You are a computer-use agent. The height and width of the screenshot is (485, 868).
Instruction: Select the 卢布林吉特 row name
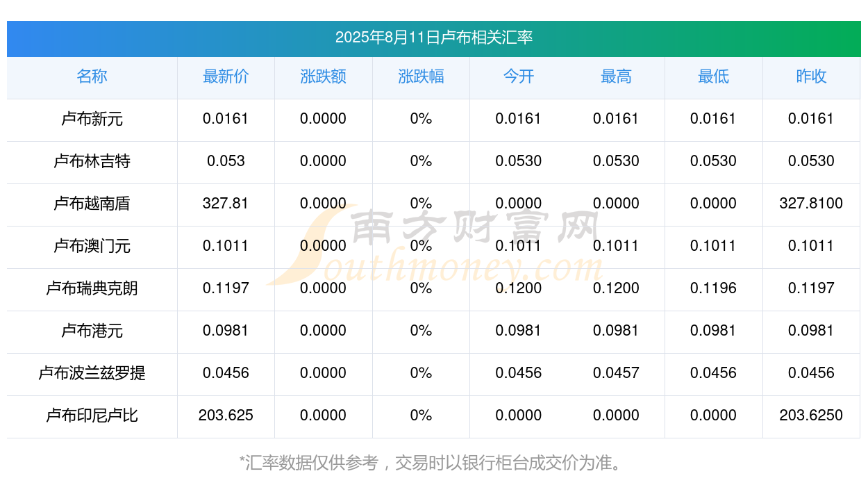[x=92, y=161]
